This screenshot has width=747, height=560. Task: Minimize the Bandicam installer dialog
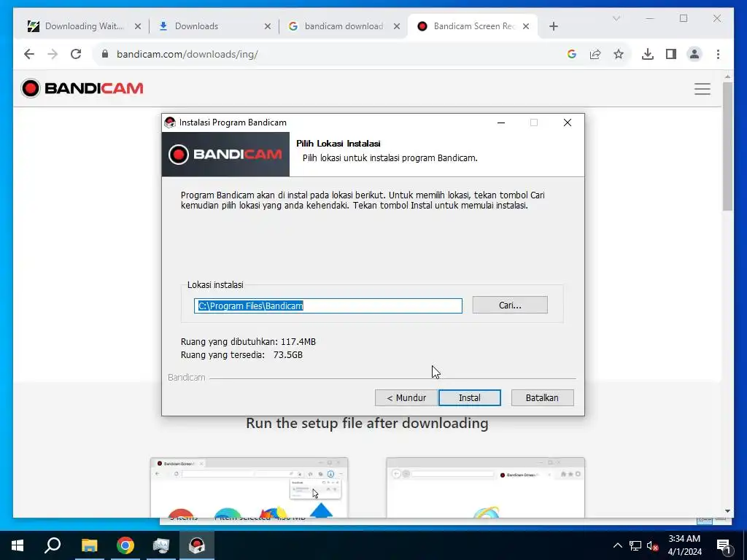[x=500, y=122]
